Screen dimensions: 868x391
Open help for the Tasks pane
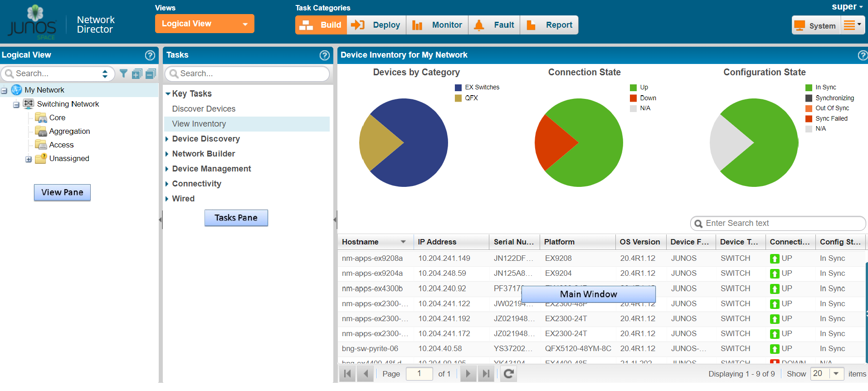(x=324, y=55)
